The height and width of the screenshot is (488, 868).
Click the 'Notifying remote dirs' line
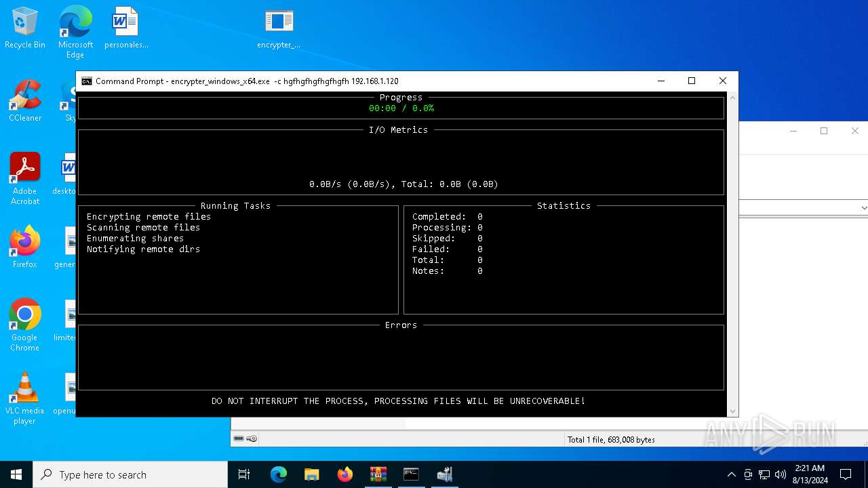[143, 249]
